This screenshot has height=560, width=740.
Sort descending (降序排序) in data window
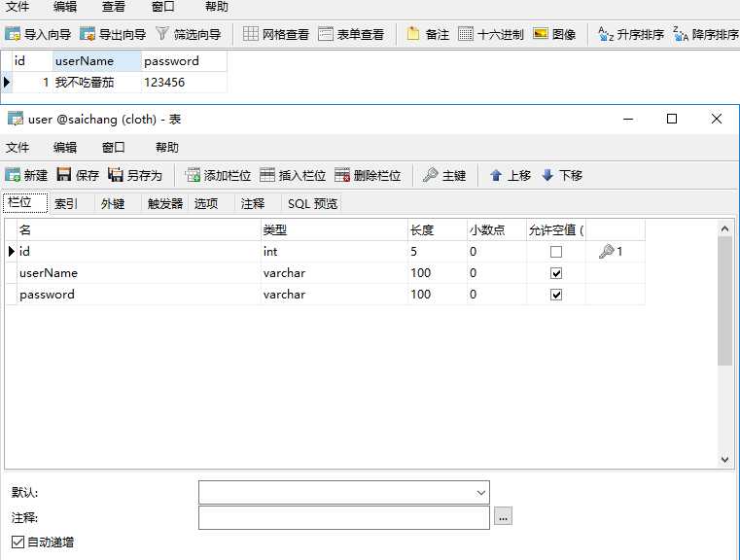pyautogui.click(x=706, y=34)
